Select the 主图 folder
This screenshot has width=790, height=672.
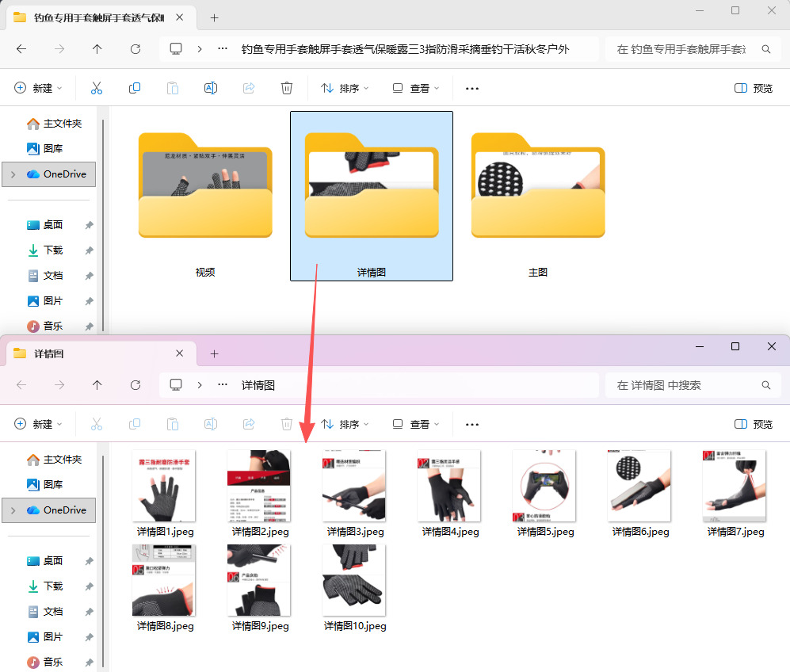(x=538, y=197)
